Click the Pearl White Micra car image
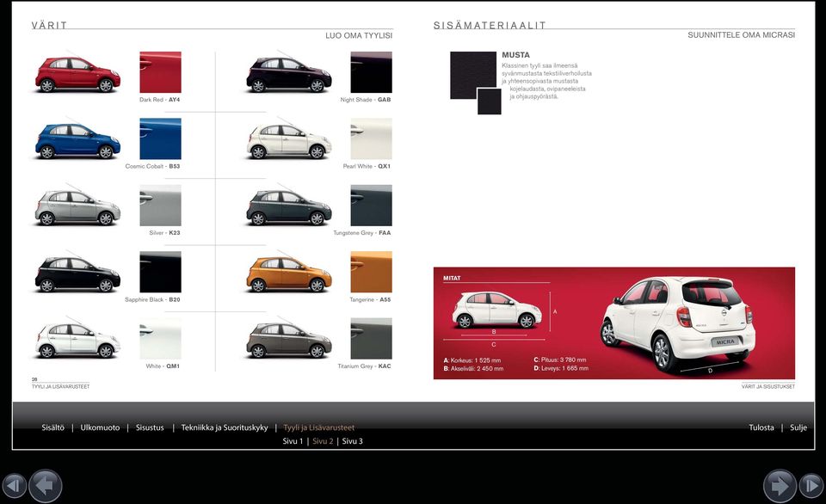Image resolution: width=826 pixels, height=504 pixels. 289,140
